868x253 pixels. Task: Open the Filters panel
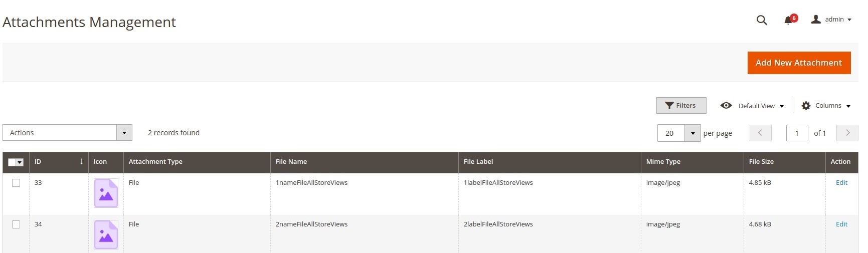(681, 106)
